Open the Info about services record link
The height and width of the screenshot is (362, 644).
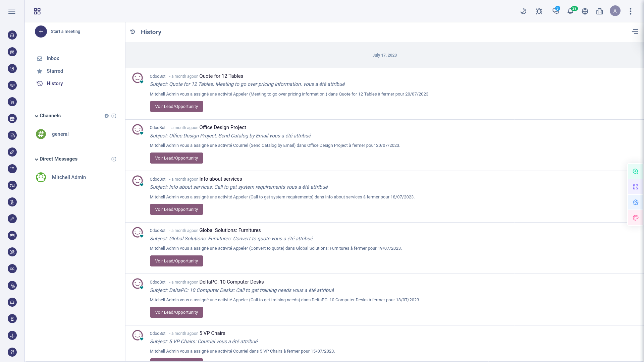(221, 179)
